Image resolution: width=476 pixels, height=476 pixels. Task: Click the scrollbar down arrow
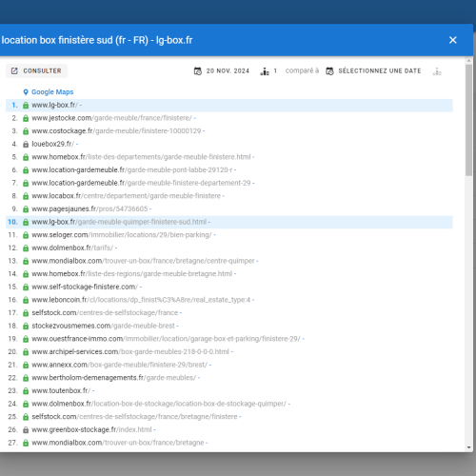click(469, 447)
